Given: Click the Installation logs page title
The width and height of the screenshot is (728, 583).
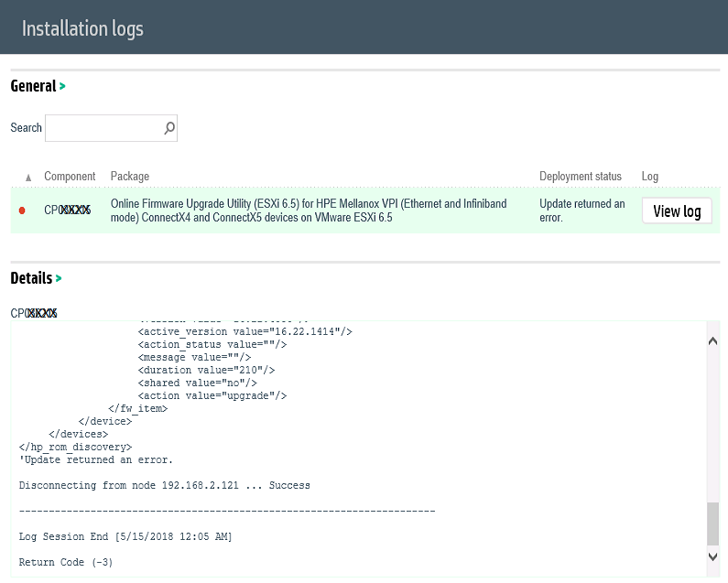Looking at the screenshot, I should pos(82,28).
